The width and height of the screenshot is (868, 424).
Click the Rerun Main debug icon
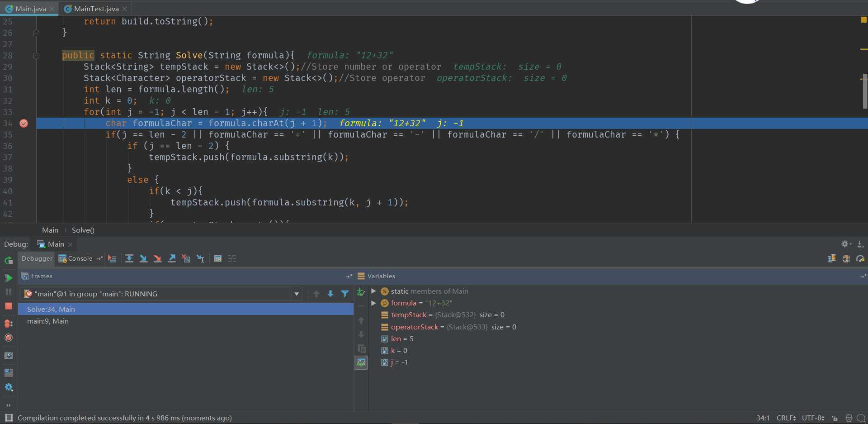click(x=9, y=260)
